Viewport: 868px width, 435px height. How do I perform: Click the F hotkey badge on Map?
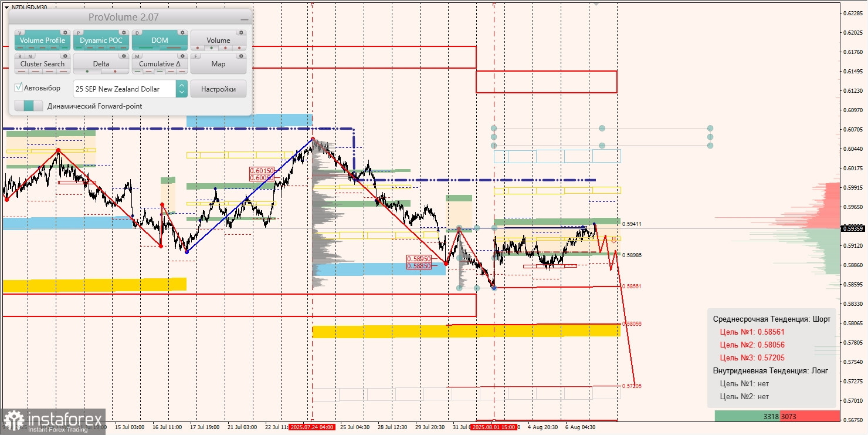point(196,56)
